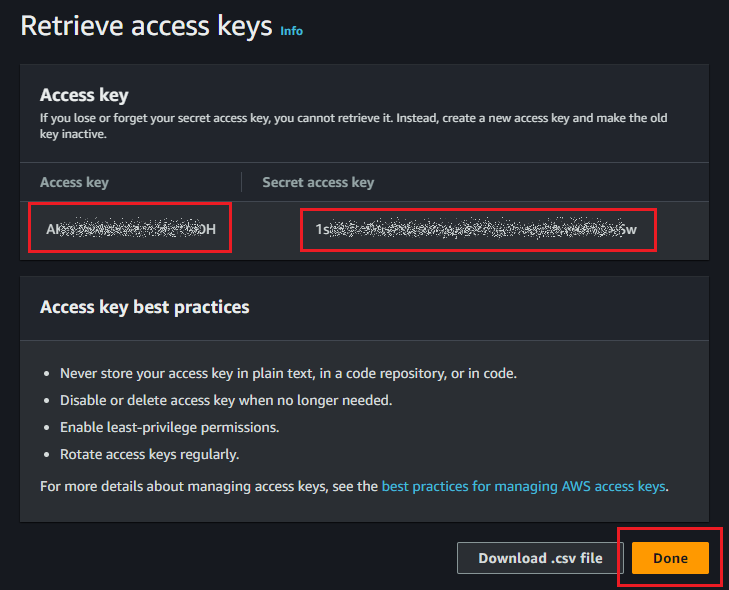The image size is (729, 590).
Task: Click the 'Never store your access key' bullet
Action: [x=288, y=373]
